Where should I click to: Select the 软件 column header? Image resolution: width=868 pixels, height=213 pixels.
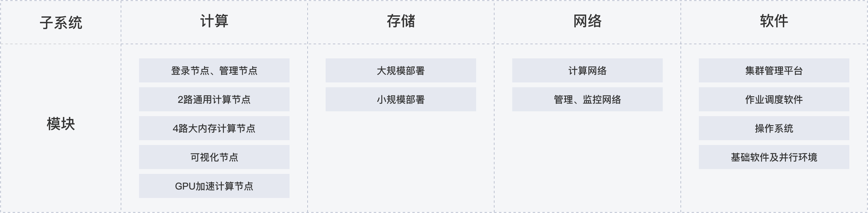(774, 22)
